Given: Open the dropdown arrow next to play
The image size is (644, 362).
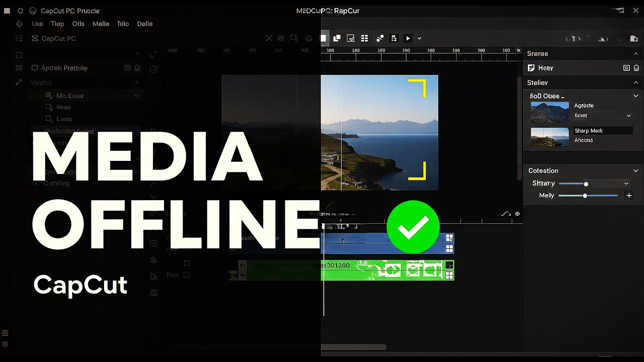Looking at the screenshot, I should pyautogui.click(x=419, y=38).
